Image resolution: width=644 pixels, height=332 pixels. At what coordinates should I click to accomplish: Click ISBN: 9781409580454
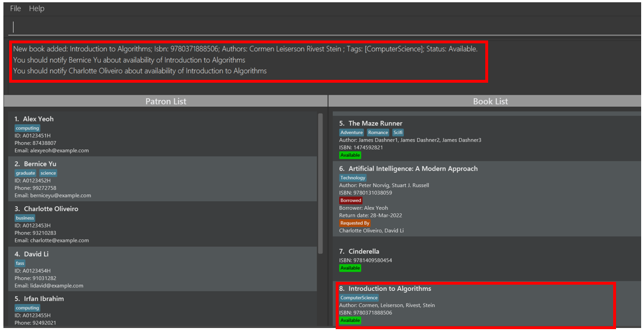point(365,260)
